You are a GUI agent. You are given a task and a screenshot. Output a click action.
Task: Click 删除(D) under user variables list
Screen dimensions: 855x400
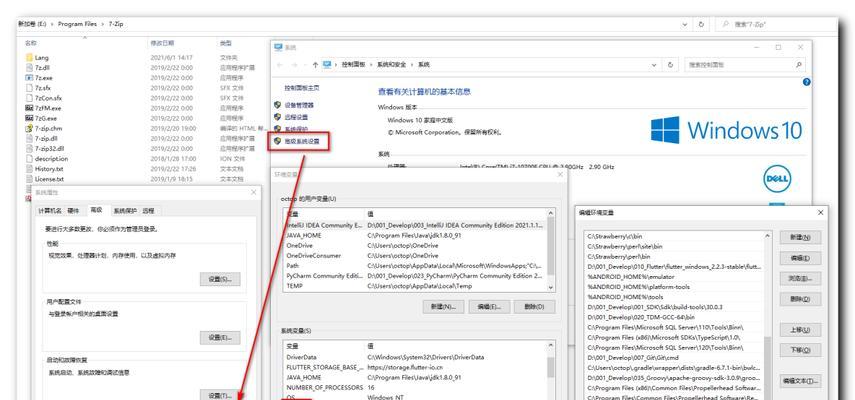click(x=534, y=307)
